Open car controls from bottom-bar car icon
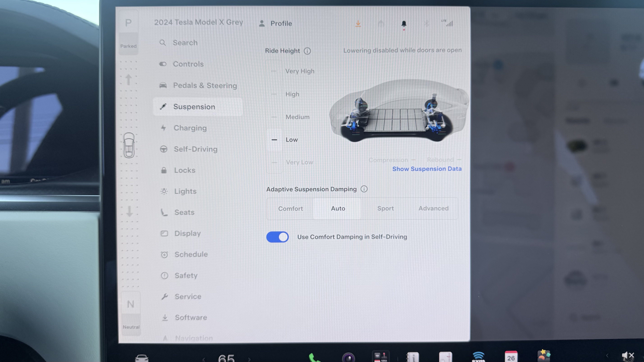 pyautogui.click(x=142, y=358)
